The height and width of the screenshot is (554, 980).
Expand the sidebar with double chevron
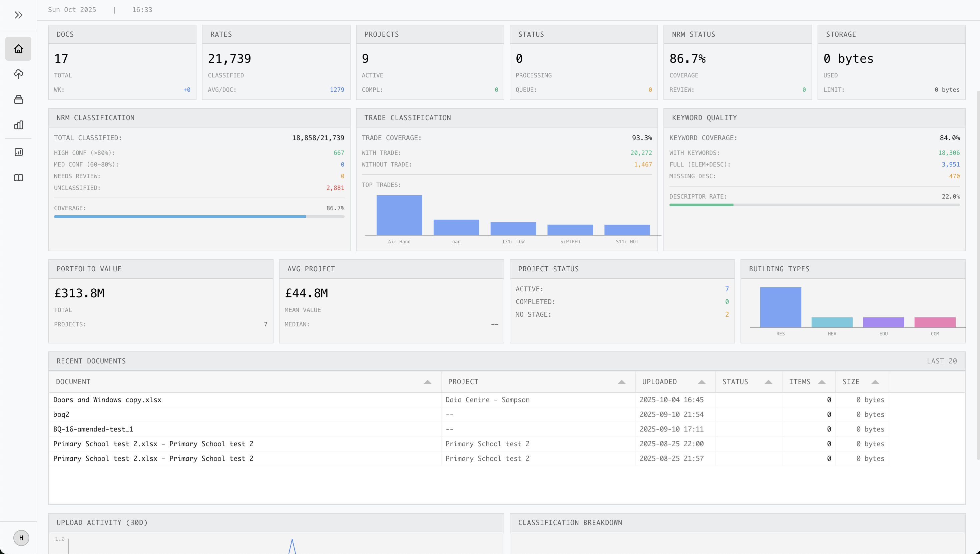[18, 15]
